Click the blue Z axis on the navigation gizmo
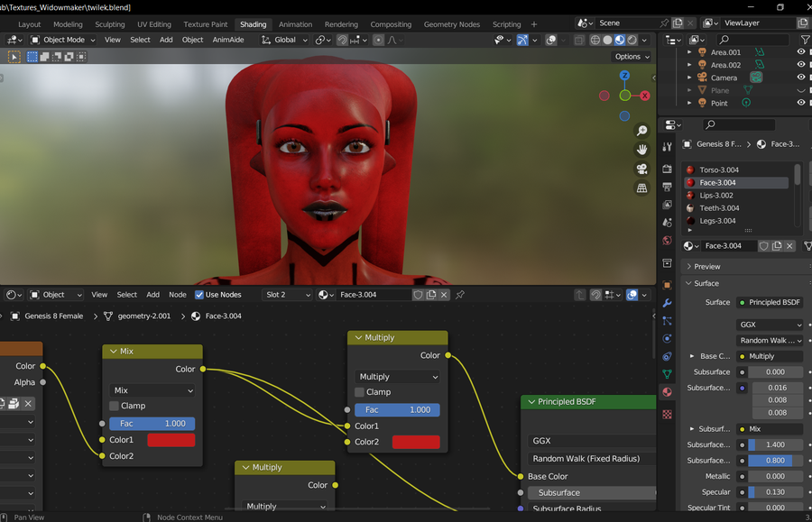 (625, 76)
